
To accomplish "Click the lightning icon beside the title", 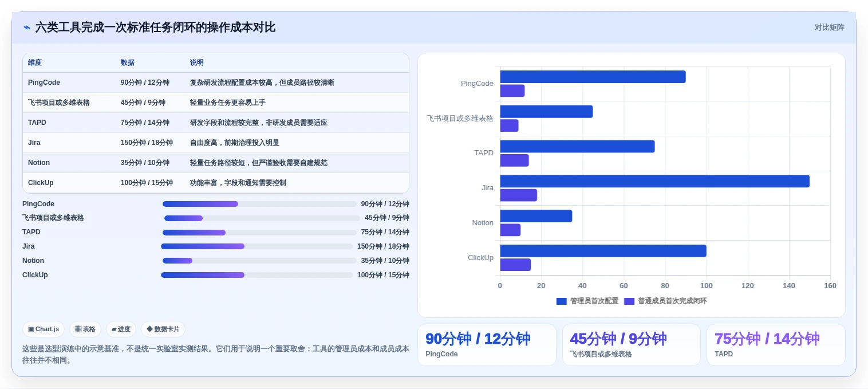I will [x=26, y=27].
